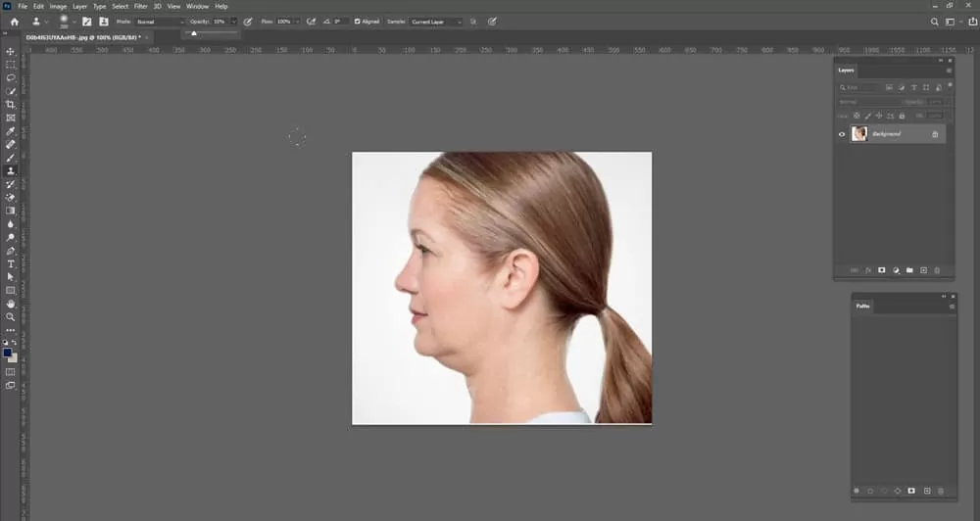Hide the Background layer with eye icon
The width and height of the screenshot is (980, 521).
pyautogui.click(x=842, y=134)
